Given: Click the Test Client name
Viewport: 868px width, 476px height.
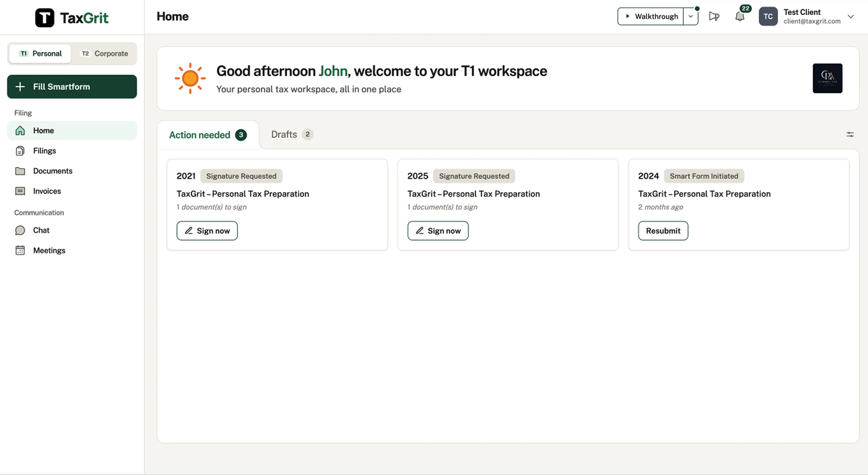Looking at the screenshot, I should coord(802,12).
